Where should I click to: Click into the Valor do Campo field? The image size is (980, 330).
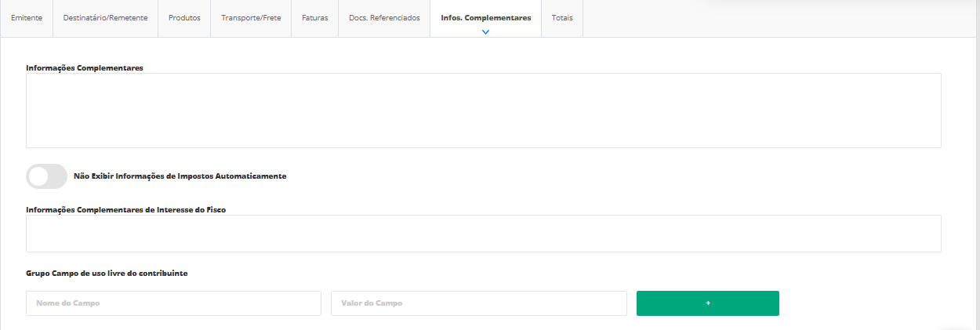tap(478, 303)
